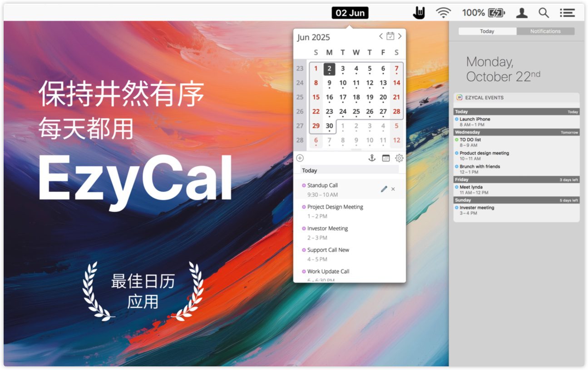Image resolution: width=588 pixels, height=370 pixels.
Task: Select week number 25
Action: point(300,97)
